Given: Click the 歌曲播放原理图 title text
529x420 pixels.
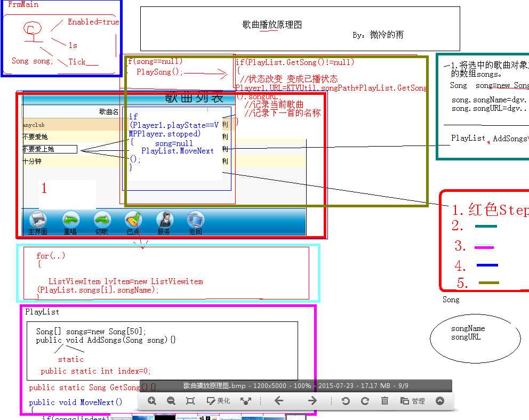Looking at the screenshot, I should (x=272, y=25).
